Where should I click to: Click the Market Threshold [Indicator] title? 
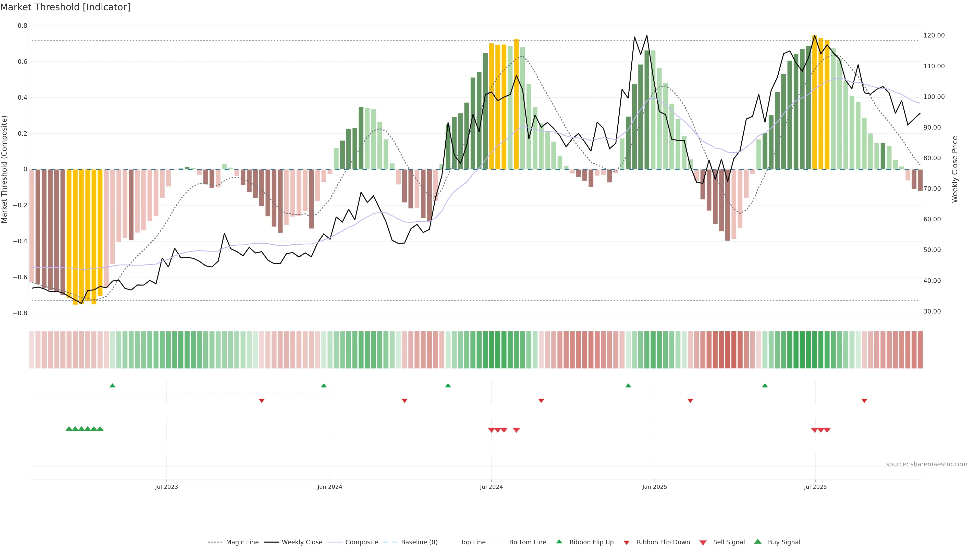(x=65, y=7)
